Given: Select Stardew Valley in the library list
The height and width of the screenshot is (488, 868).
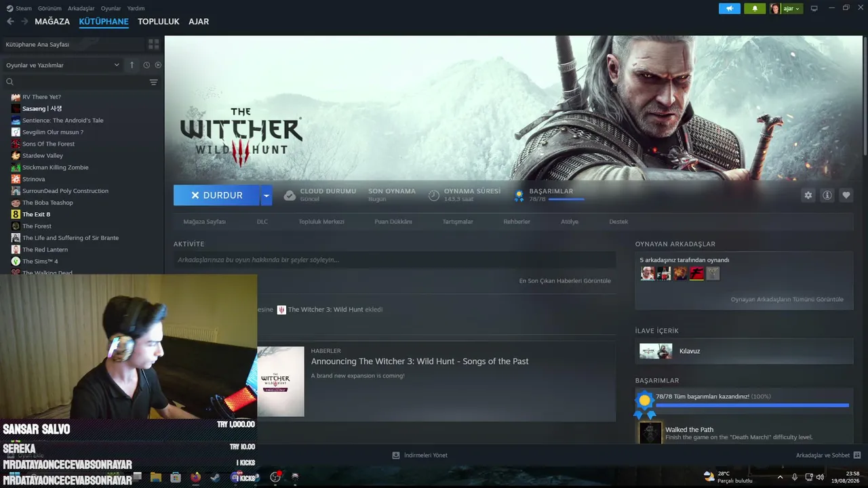Looking at the screenshot, I should [x=43, y=156].
